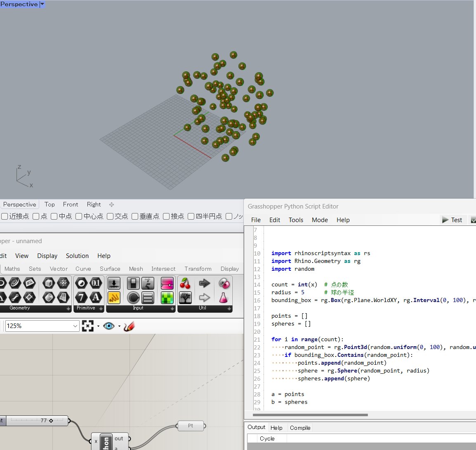Switch to the Front viewport tab
The width and height of the screenshot is (476, 450).
click(71, 204)
